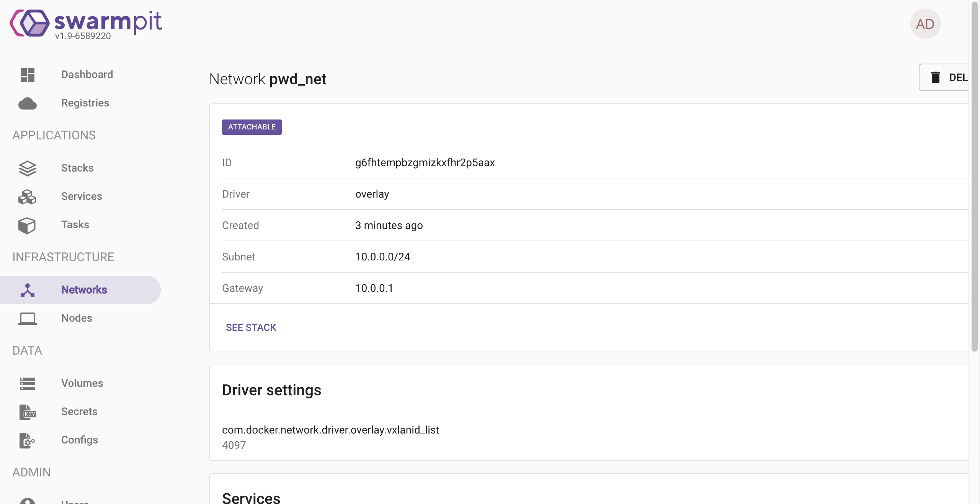980x504 pixels.
Task: Click the Networks node icon
Action: 28,290
